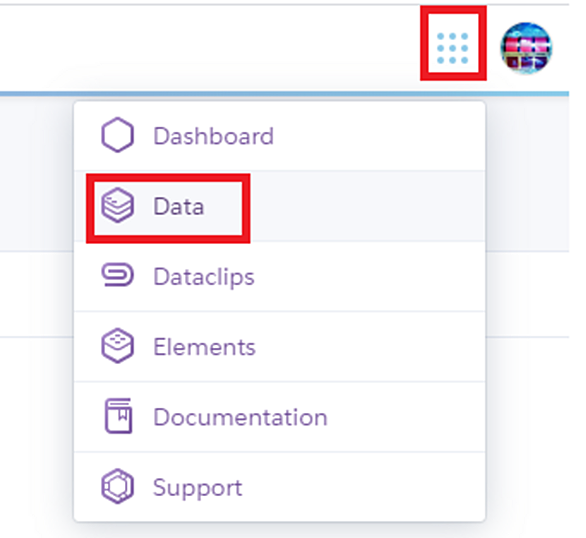The height and width of the screenshot is (538, 586).
Task: Click the bookmarked book Documentation icon
Action: 118,416
